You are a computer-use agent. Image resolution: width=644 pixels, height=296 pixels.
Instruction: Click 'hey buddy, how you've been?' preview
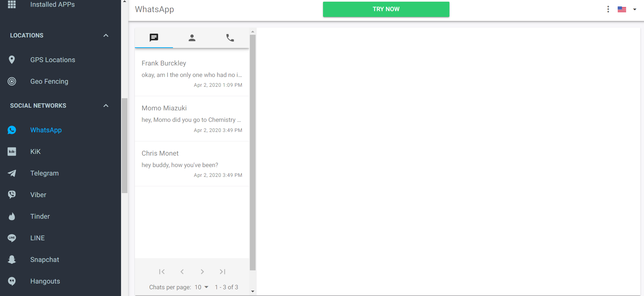pyautogui.click(x=180, y=165)
